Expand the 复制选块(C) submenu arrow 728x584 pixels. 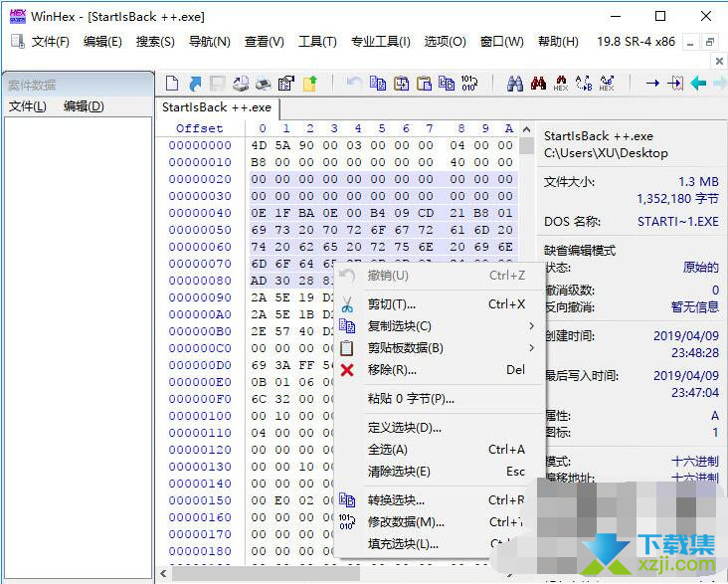pyautogui.click(x=532, y=326)
